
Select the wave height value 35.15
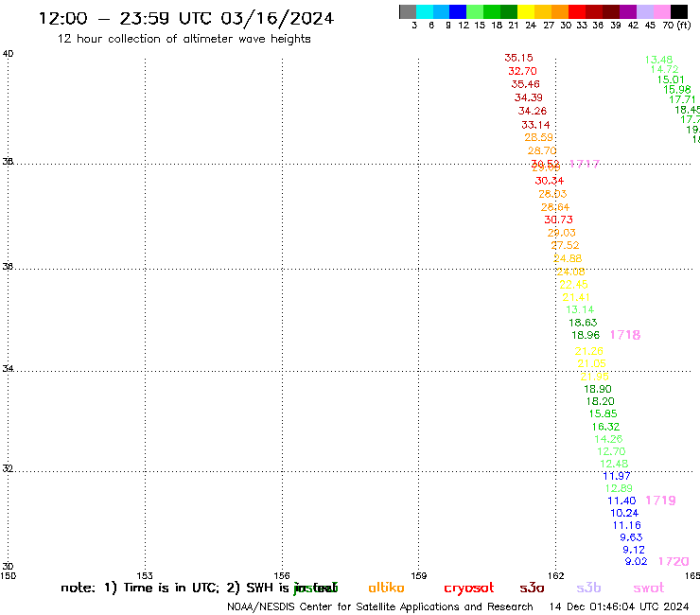(x=518, y=58)
